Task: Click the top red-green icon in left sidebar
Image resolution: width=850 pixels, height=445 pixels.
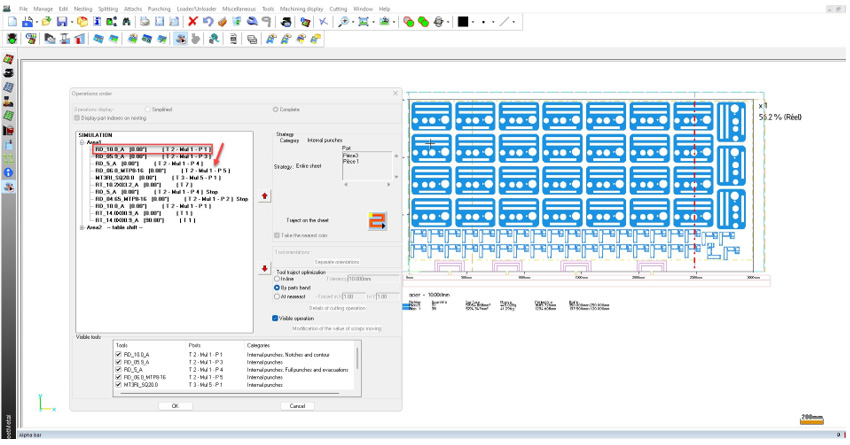Action: click(8, 59)
